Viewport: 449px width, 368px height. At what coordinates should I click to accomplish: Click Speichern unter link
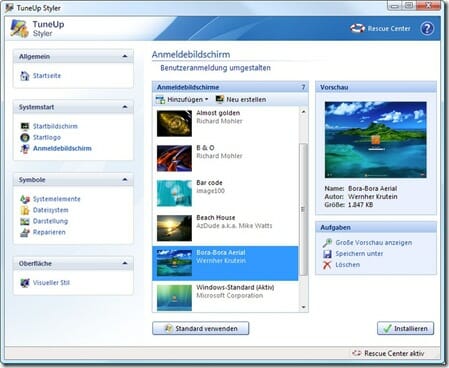tap(359, 254)
